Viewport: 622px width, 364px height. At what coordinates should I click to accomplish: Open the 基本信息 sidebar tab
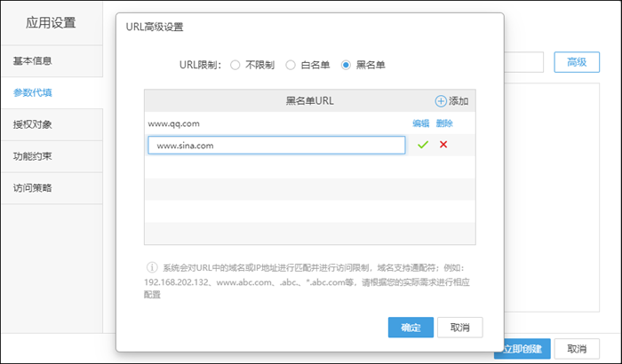[51, 60]
